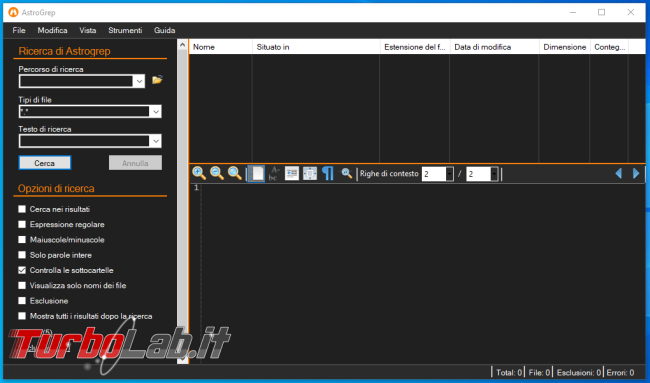Viewport: 650px width, 383px height.
Task: Toggle line numbers page icon
Action: point(256,173)
